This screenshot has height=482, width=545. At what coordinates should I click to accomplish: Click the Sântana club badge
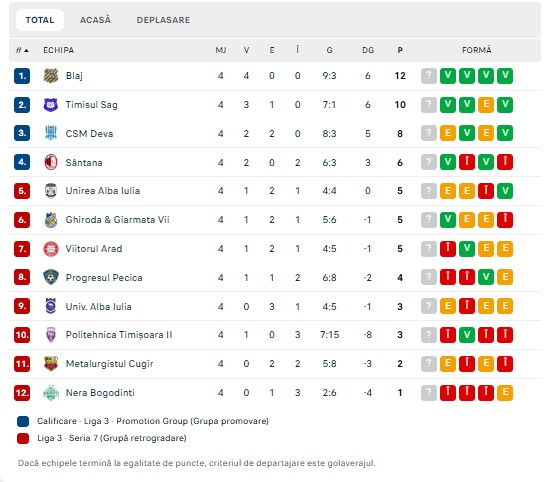tap(51, 162)
